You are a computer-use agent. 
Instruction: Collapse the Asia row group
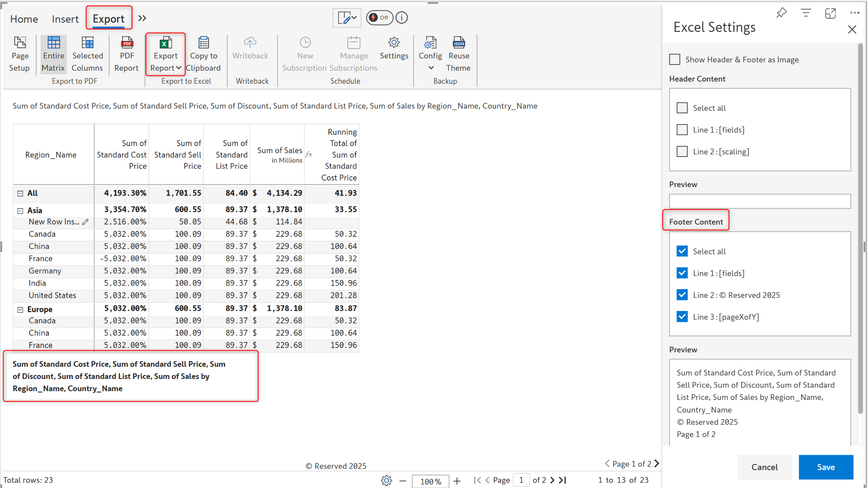click(20, 211)
